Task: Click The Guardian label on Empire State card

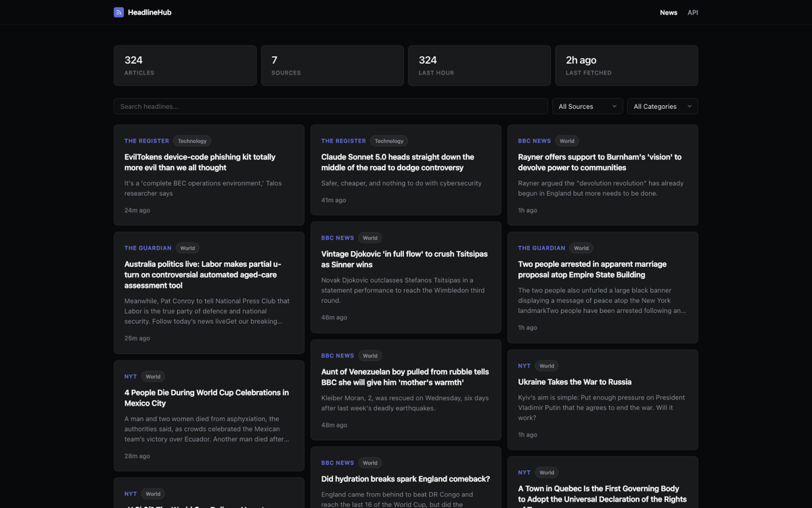Action: 542,248
